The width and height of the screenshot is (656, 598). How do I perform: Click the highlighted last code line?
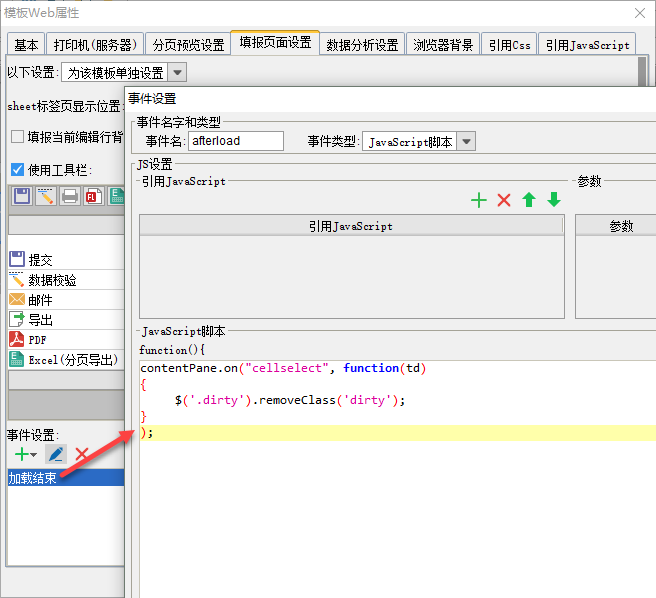tap(398, 433)
